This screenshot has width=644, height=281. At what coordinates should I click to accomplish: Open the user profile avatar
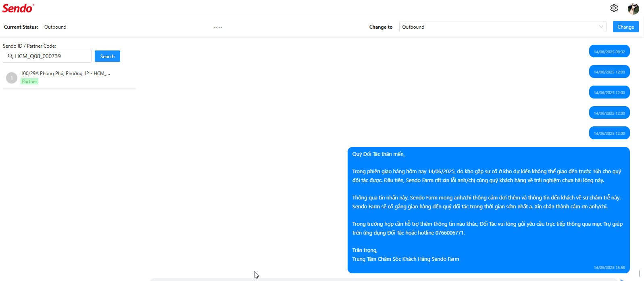(x=633, y=8)
